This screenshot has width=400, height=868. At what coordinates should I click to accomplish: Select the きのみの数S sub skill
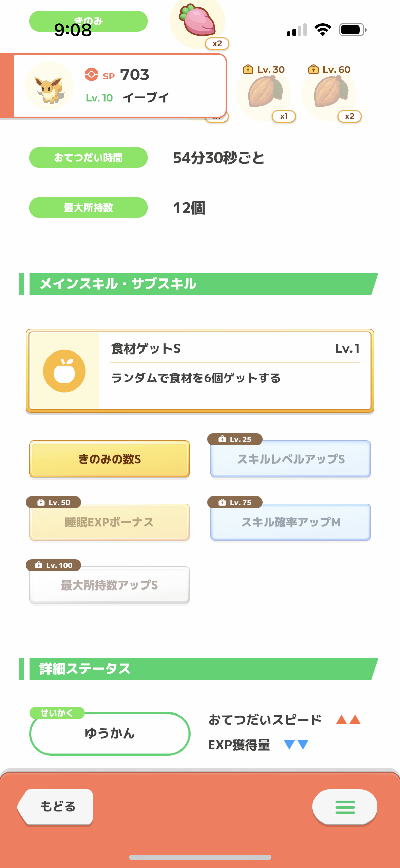109,459
